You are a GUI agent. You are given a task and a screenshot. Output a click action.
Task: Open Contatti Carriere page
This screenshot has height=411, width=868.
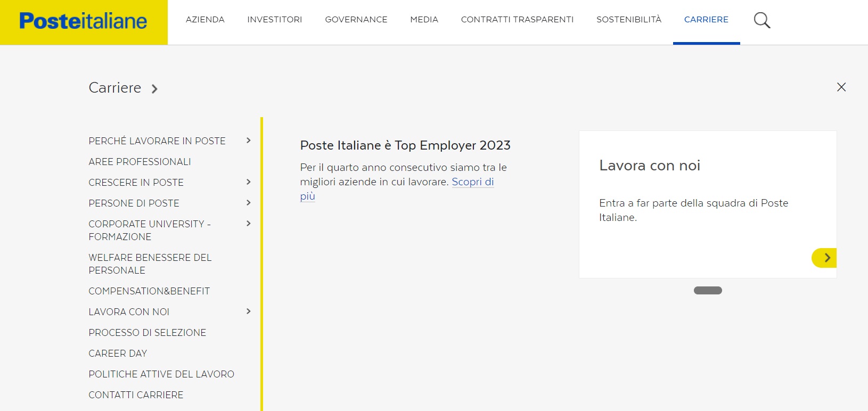click(x=136, y=395)
